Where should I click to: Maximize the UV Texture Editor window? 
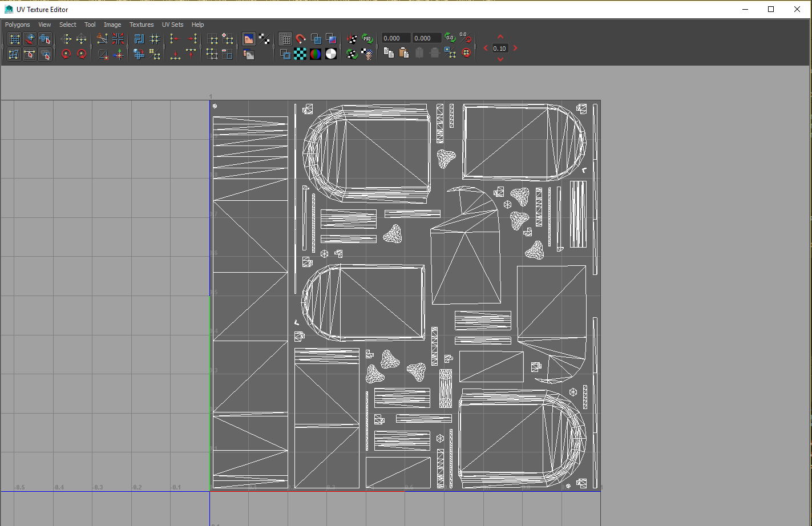click(x=771, y=9)
